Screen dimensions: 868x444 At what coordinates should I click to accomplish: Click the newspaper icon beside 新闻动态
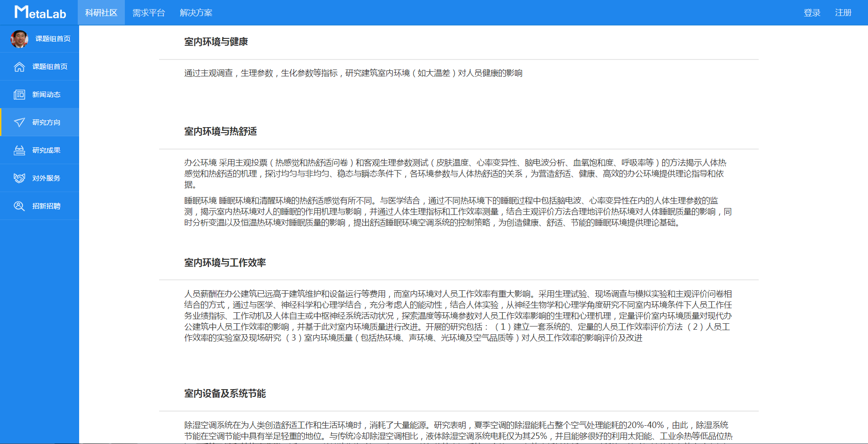tap(19, 95)
